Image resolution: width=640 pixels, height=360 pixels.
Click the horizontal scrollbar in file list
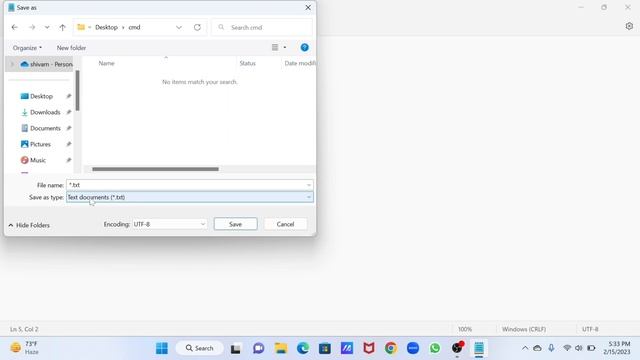156,169
